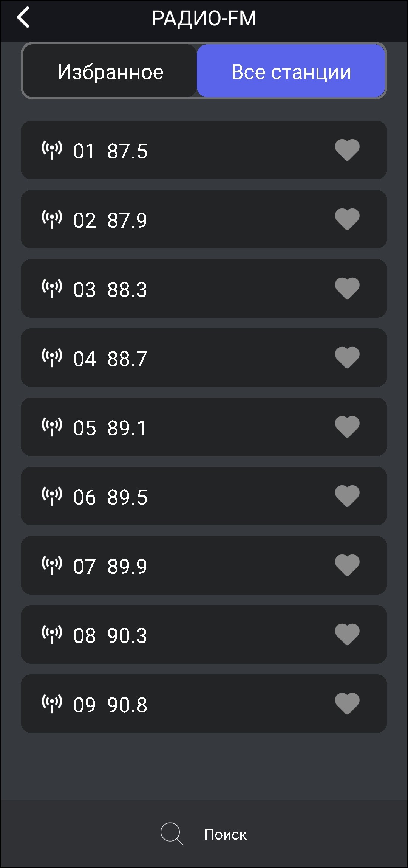Favorite station 01 87.5 with heart

coord(347,150)
